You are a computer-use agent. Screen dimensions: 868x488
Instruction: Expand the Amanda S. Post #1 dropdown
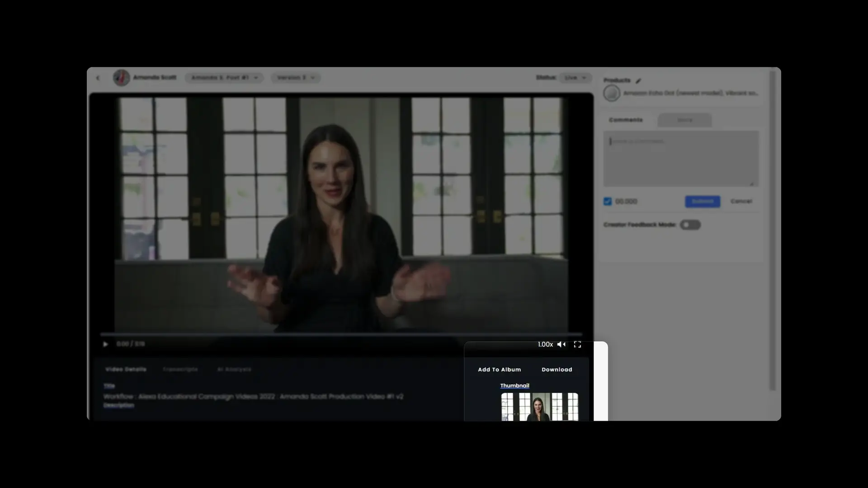(x=224, y=78)
